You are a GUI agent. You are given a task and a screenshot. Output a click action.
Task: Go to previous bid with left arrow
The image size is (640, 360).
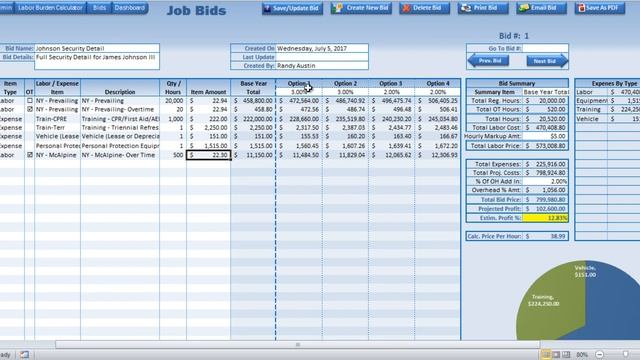tap(488, 61)
